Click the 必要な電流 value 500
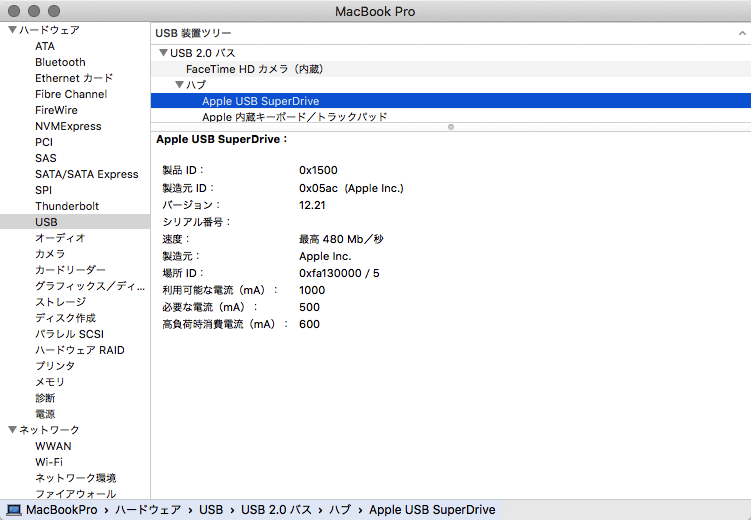Image resolution: width=751 pixels, height=520 pixels. [309, 307]
